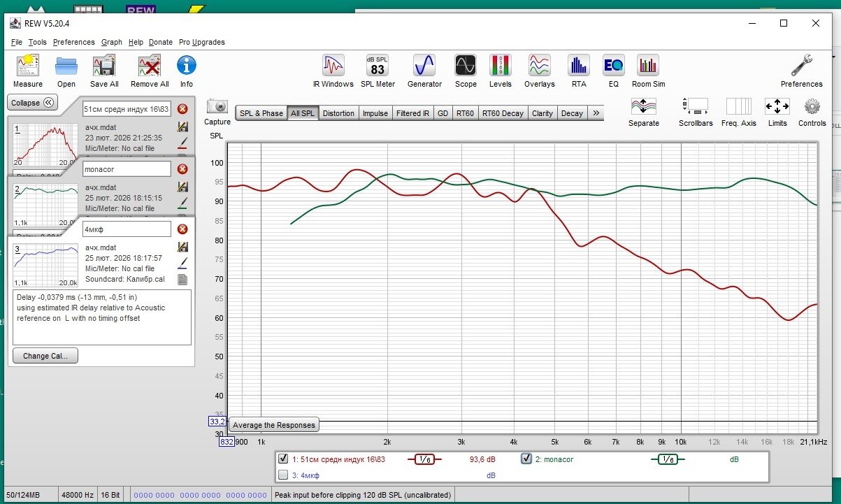Image resolution: width=841 pixels, height=504 pixels.
Task: Open notes icon for 4мкф measurement
Action: (x=183, y=279)
